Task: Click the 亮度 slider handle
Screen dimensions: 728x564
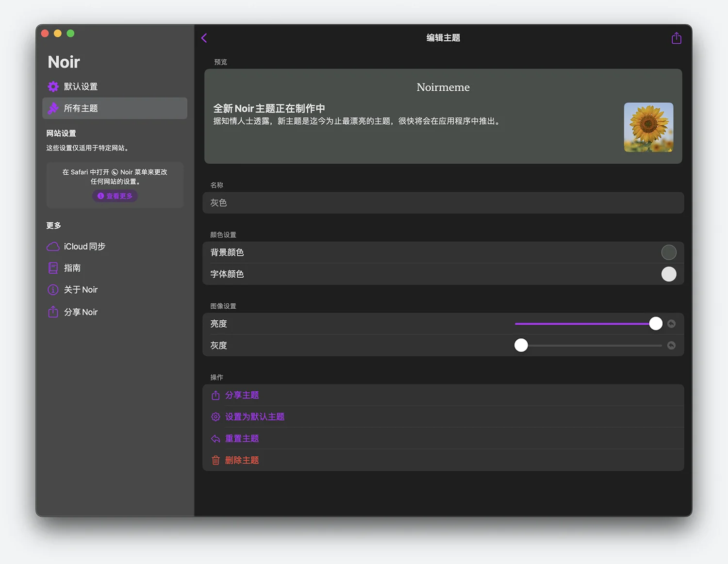Action: [x=656, y=324]
